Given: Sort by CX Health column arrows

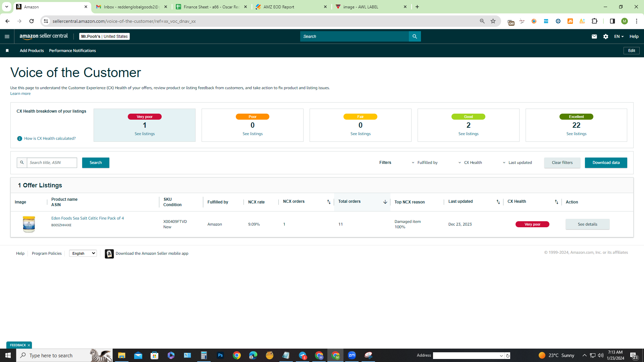Looking at the screenshot, I should click(x=556, y=202).
